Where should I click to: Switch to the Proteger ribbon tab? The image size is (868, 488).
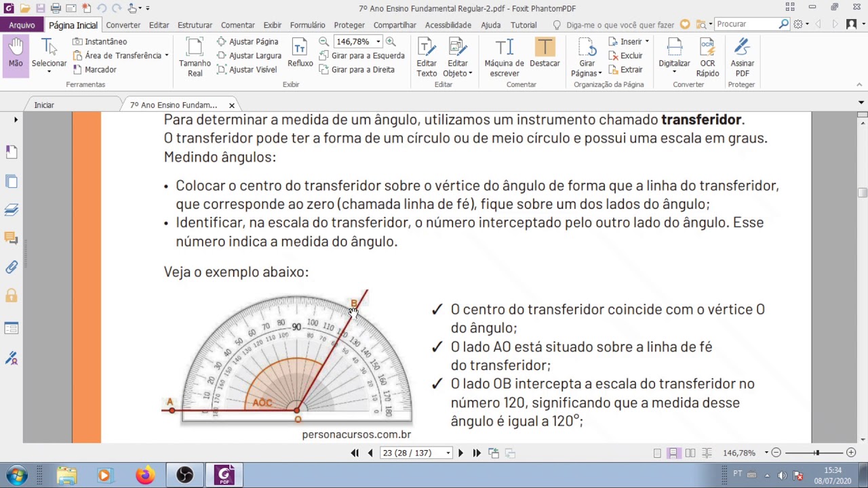pyautogui.click(x=349, y=25)
